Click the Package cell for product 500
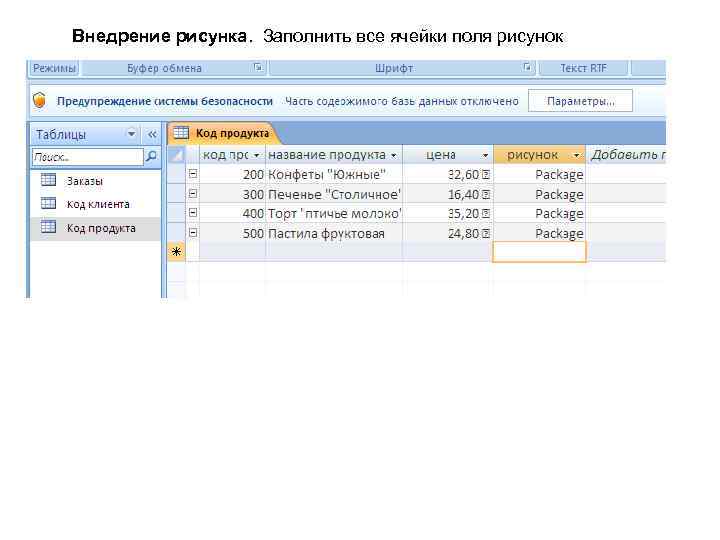720x540 pixels. [x=540, y=233]
